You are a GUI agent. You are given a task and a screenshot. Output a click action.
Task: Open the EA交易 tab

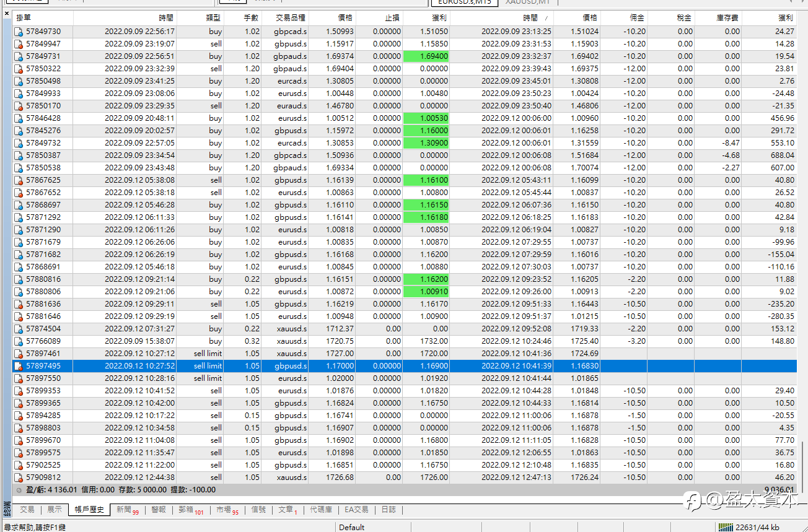tap(356, 510)
